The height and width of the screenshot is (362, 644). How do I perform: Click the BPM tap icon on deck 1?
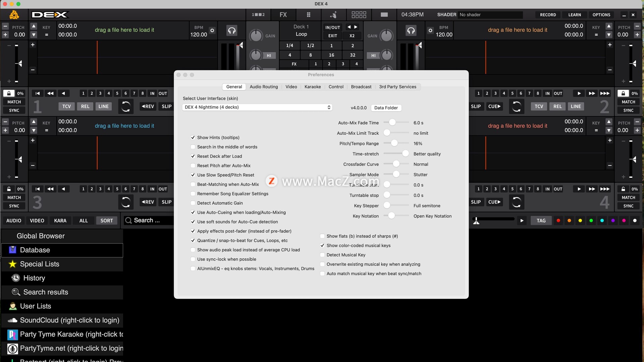[212, 31]
